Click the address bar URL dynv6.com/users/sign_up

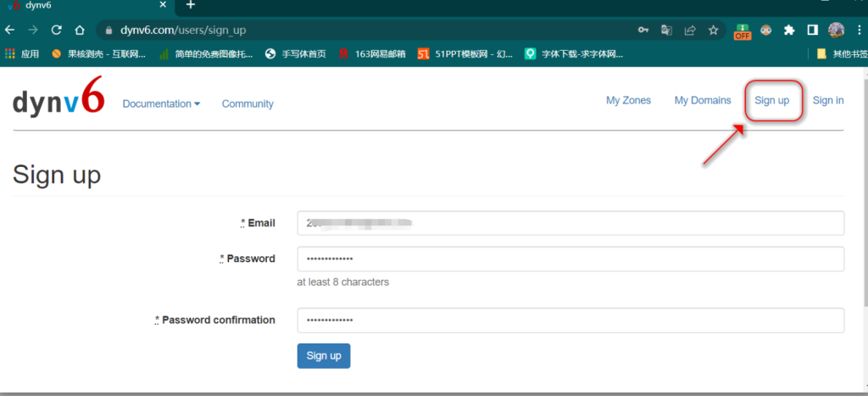[x=183, y=31]
